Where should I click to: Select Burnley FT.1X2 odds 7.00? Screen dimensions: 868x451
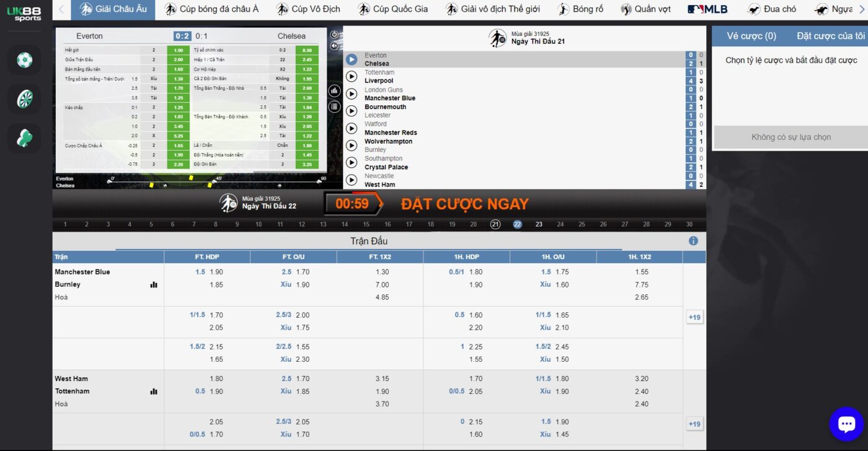click(x=383, y=284)
